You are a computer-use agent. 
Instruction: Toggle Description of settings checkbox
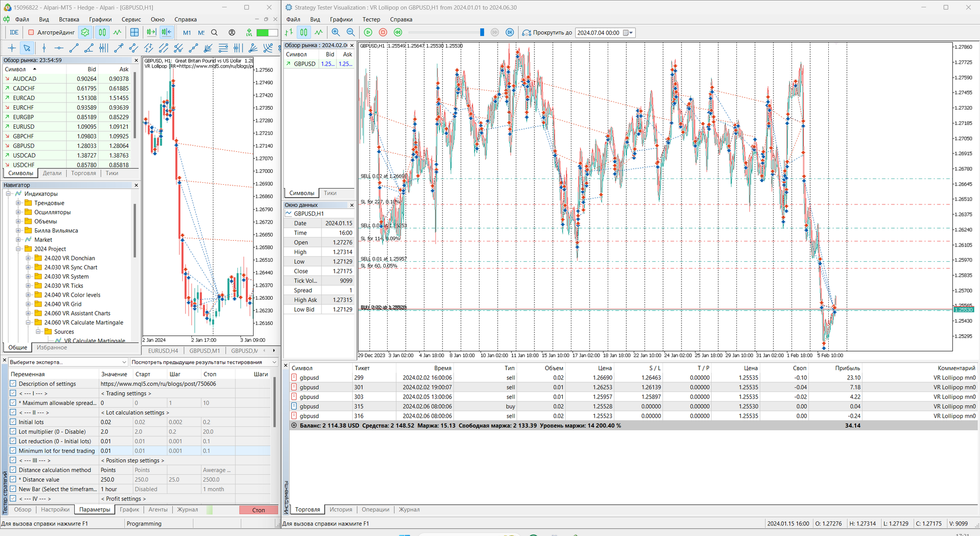[x=13, y=384]
